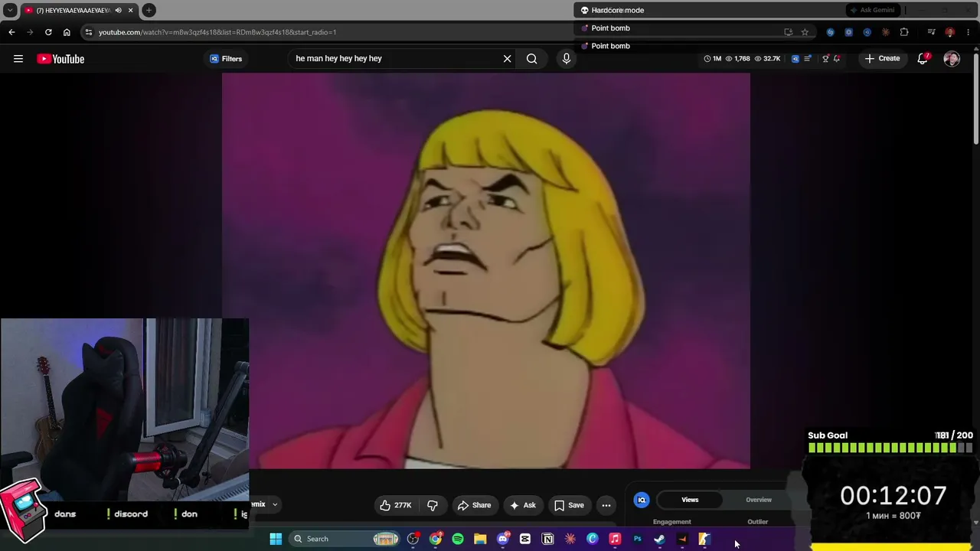The height and width of the screenshot is (551, 980).
Task: Open File Explorer from the taskbar
Action: tap(480, 539)
